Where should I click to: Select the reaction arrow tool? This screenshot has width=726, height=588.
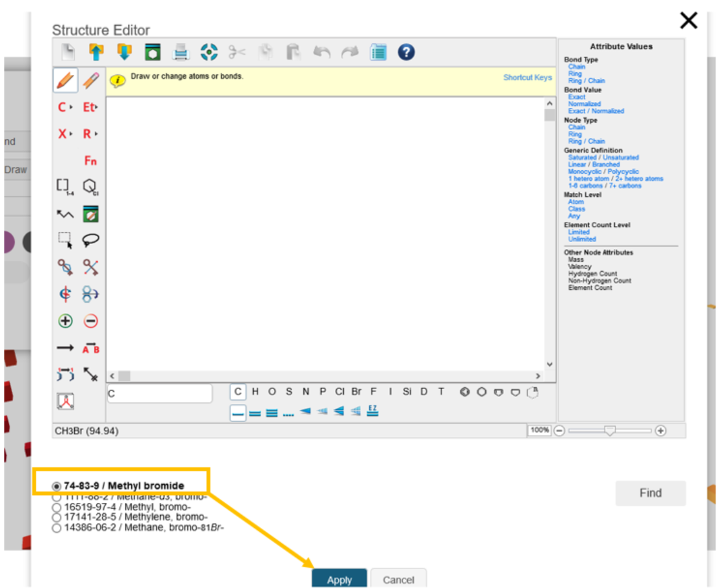[x=65, y=349]
